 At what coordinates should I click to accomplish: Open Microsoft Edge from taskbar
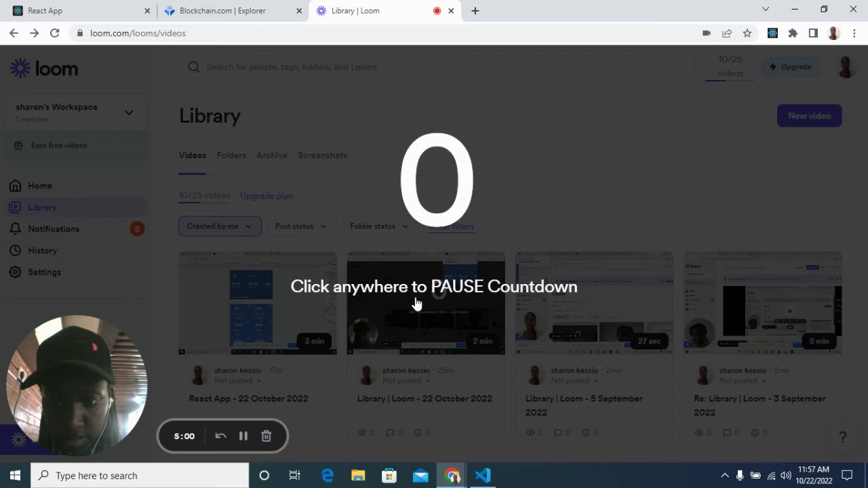pyautogui.click(x=327, y=475)
